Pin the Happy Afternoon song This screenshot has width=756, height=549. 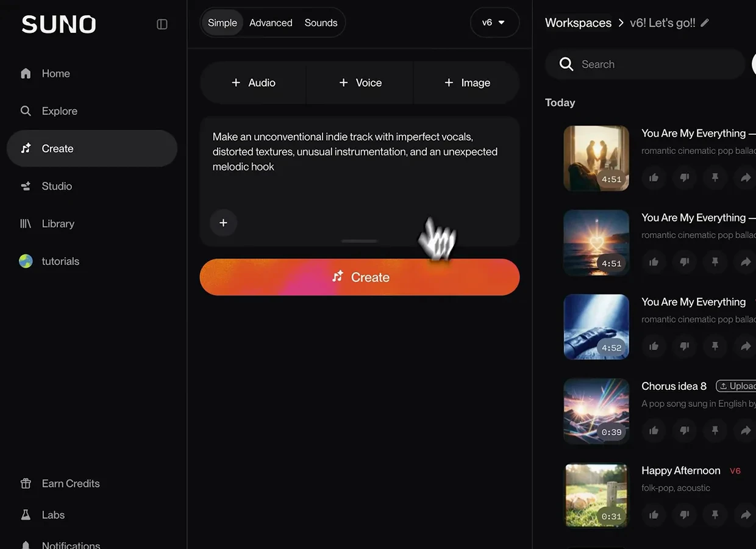715,515
